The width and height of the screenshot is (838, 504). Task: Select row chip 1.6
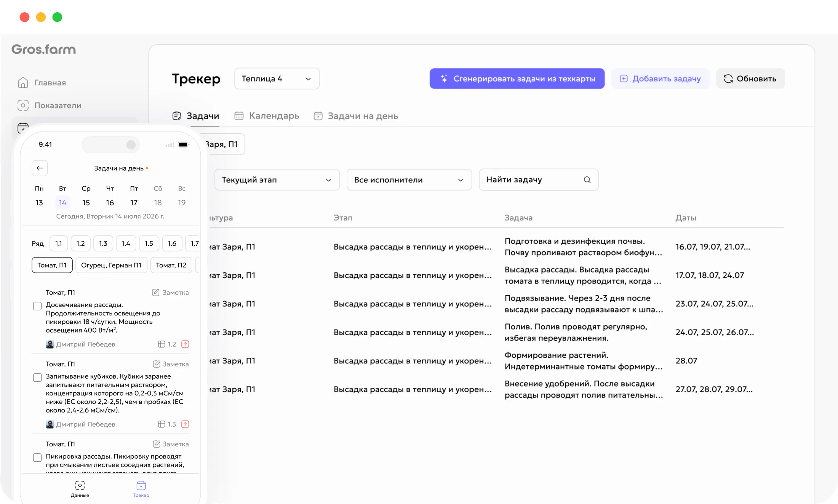coord(172,243)
